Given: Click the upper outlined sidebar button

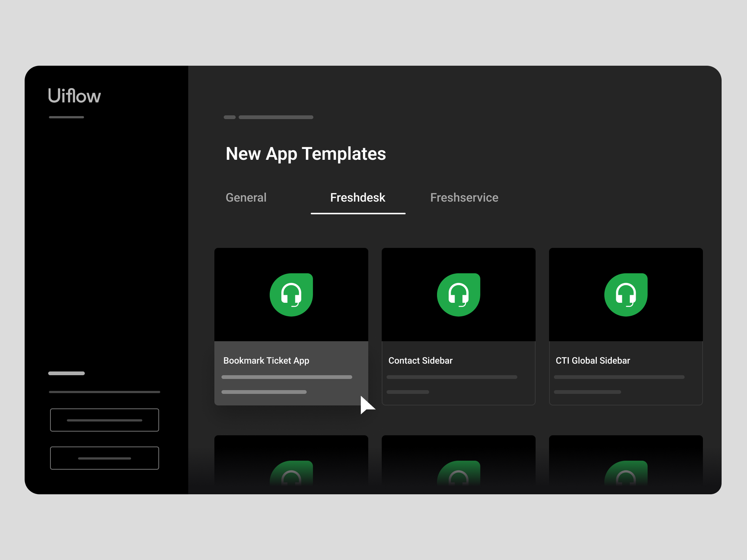Looking at the screenshot, I should coord(105,420).
